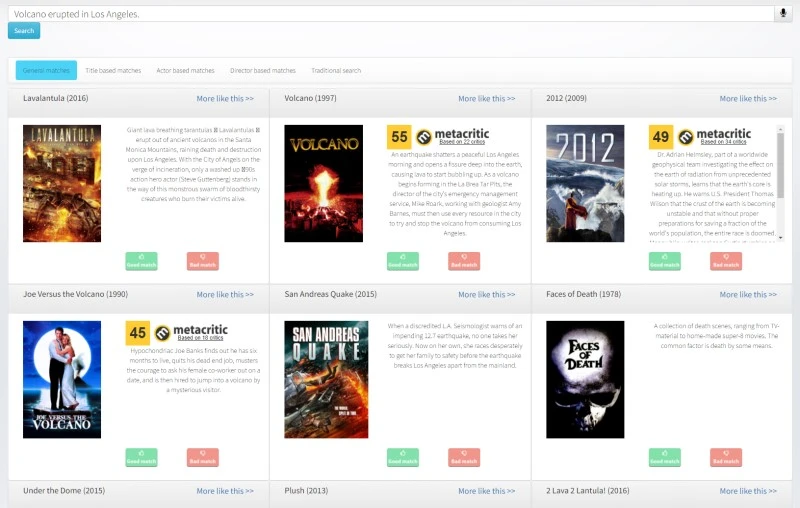The height and width of the screenshot is (508, 800).
Task: Mark San Andreas Quake as bad match
Action: 464,457
